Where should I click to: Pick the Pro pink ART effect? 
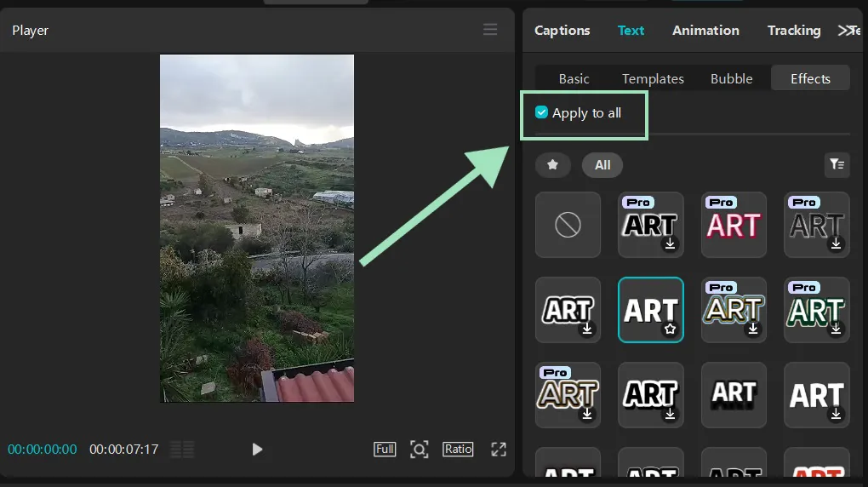(x=734, y=225)
